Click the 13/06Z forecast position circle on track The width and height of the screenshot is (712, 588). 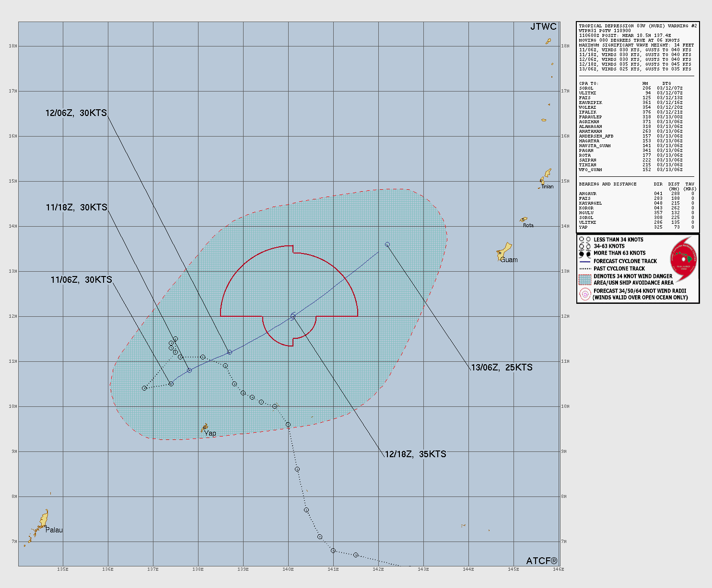[387, 244]
